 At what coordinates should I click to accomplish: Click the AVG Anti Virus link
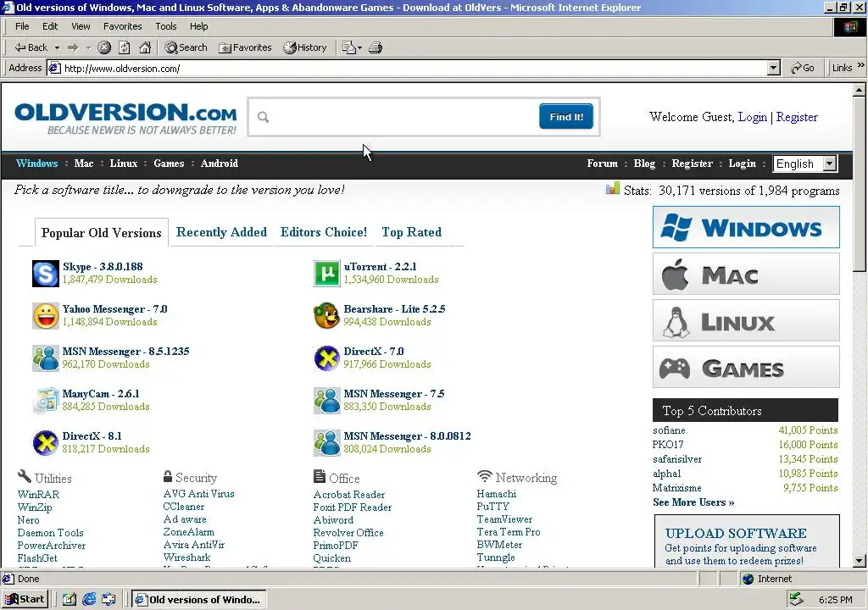(x=198, y=493)
